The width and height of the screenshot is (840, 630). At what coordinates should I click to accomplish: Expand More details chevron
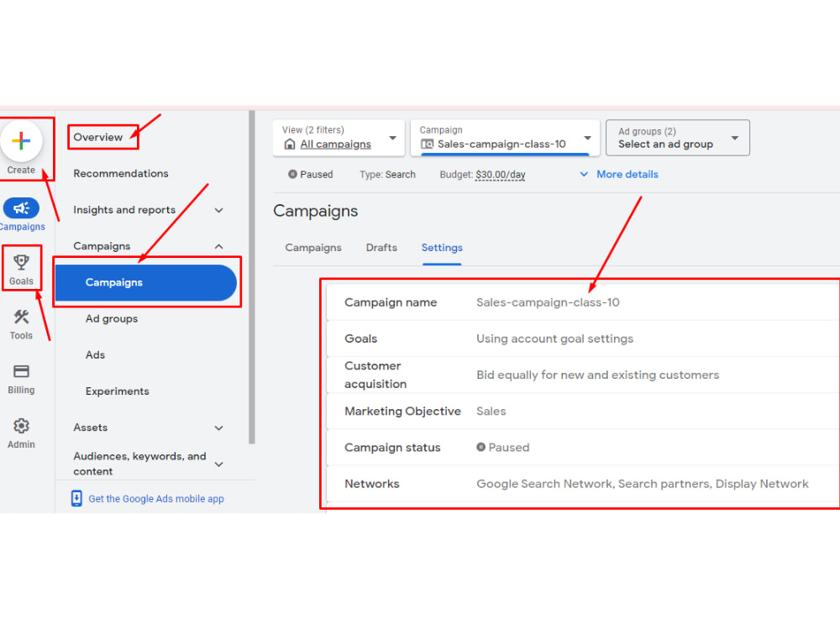584,174
